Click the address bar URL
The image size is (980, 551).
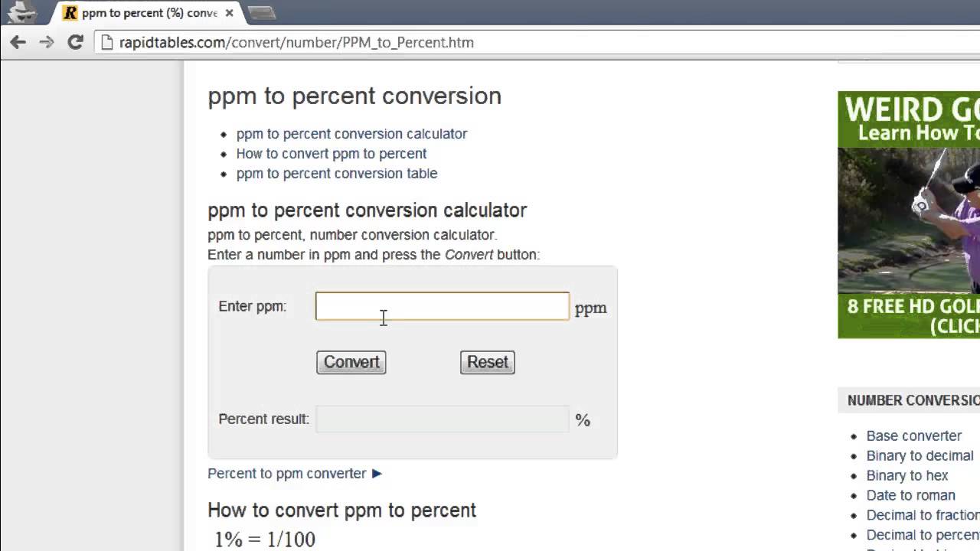(296, 43)
